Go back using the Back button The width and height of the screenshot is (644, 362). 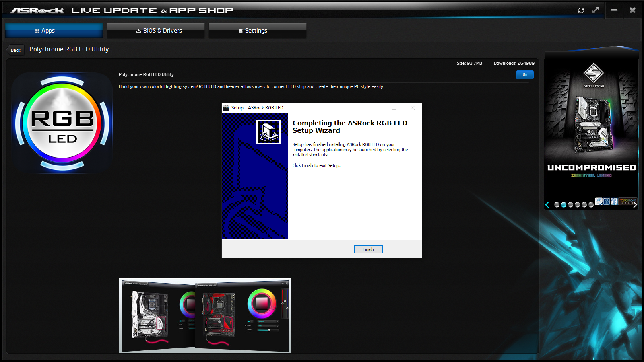pyautogui.click(x=16, y=50)
